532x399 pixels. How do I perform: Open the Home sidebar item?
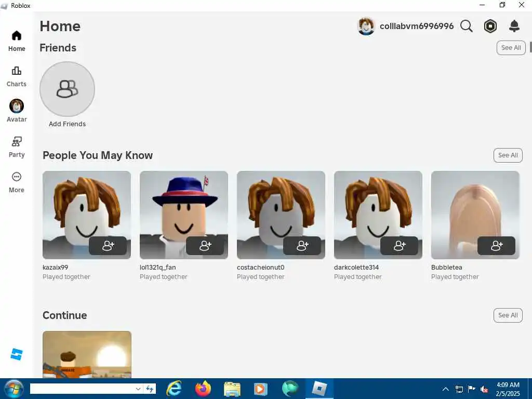tap(17, 41)
